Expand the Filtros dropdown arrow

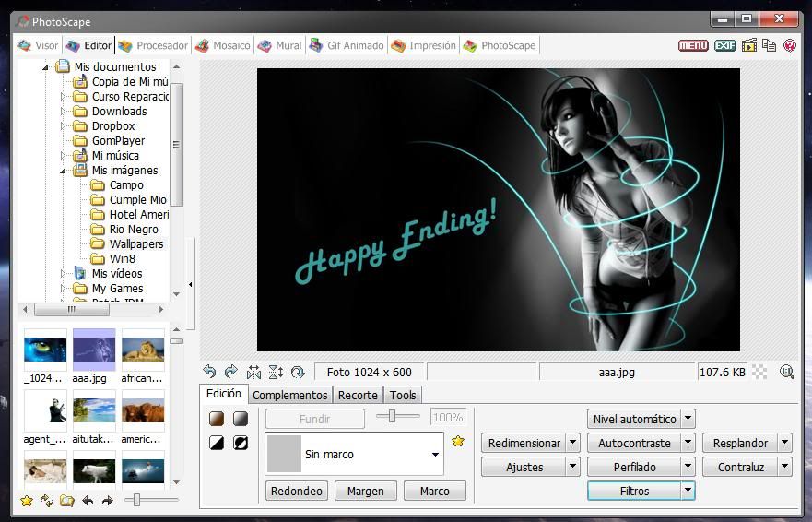[688, 491]
